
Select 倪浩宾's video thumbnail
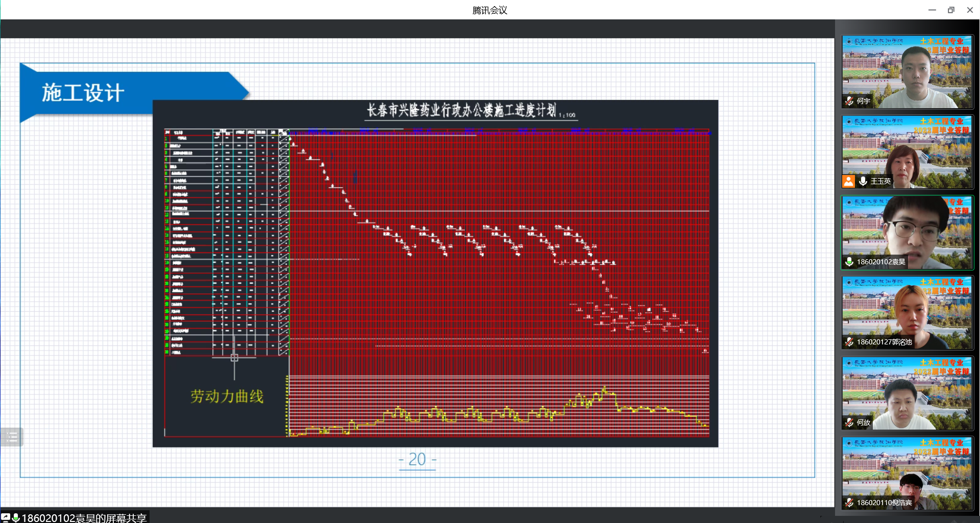click(908, 473)
